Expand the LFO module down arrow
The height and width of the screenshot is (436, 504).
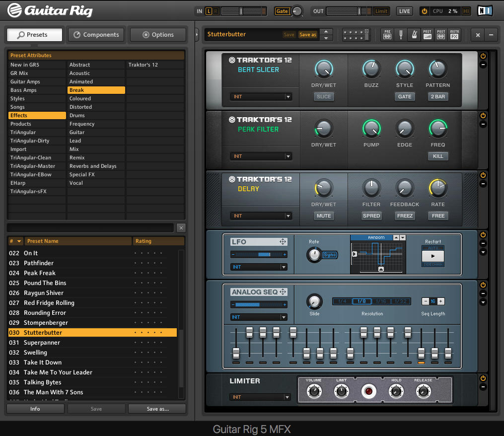point(483,252)
